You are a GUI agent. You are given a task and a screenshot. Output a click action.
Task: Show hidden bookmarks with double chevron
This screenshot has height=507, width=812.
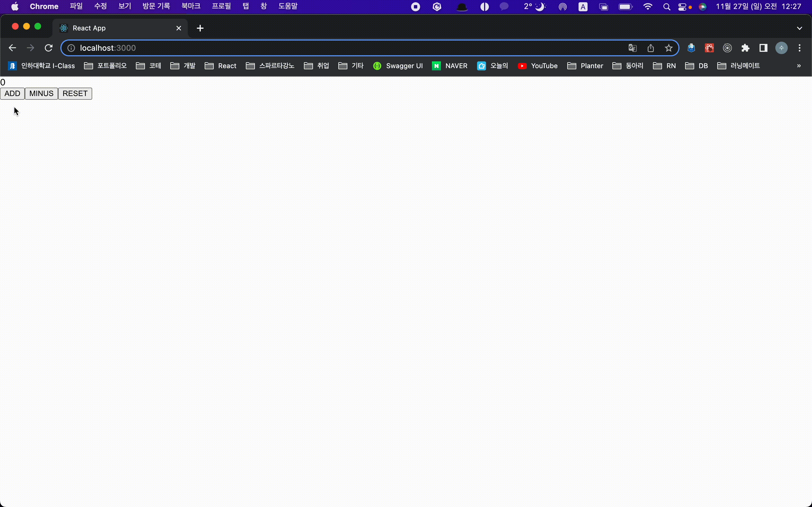coord(798,66)
